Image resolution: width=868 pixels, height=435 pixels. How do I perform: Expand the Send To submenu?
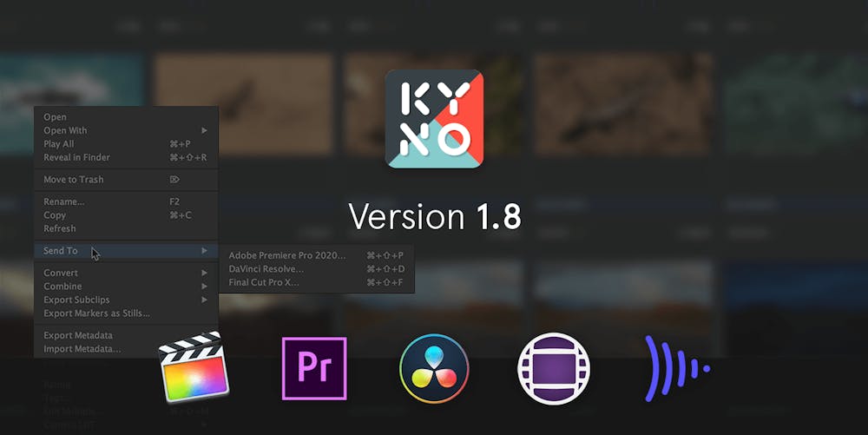126,251
